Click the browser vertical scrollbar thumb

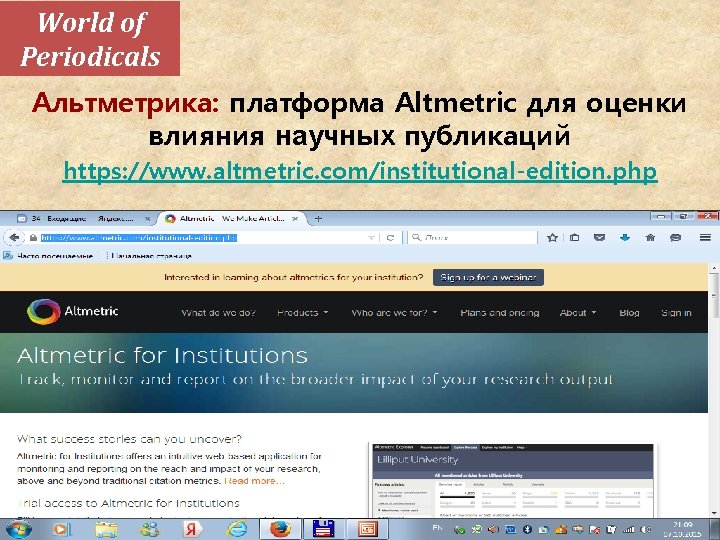714,296
